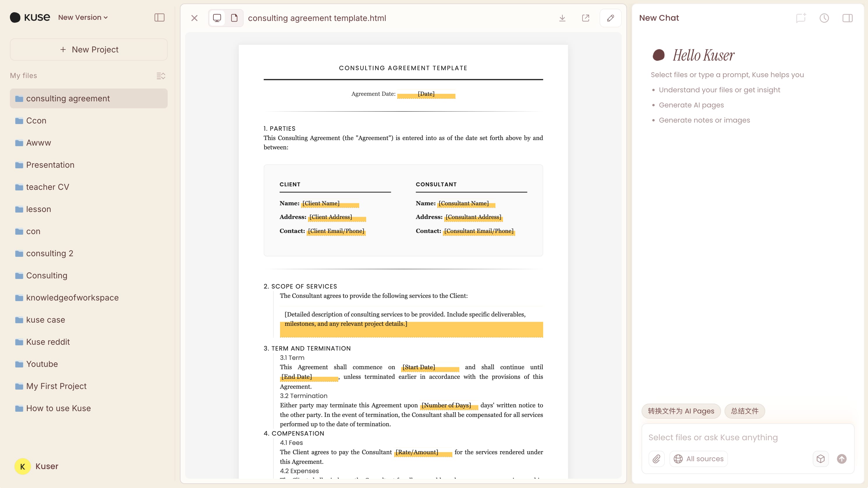Click the scope of services description field
The image size is (868, 488).
coord(411,322)
